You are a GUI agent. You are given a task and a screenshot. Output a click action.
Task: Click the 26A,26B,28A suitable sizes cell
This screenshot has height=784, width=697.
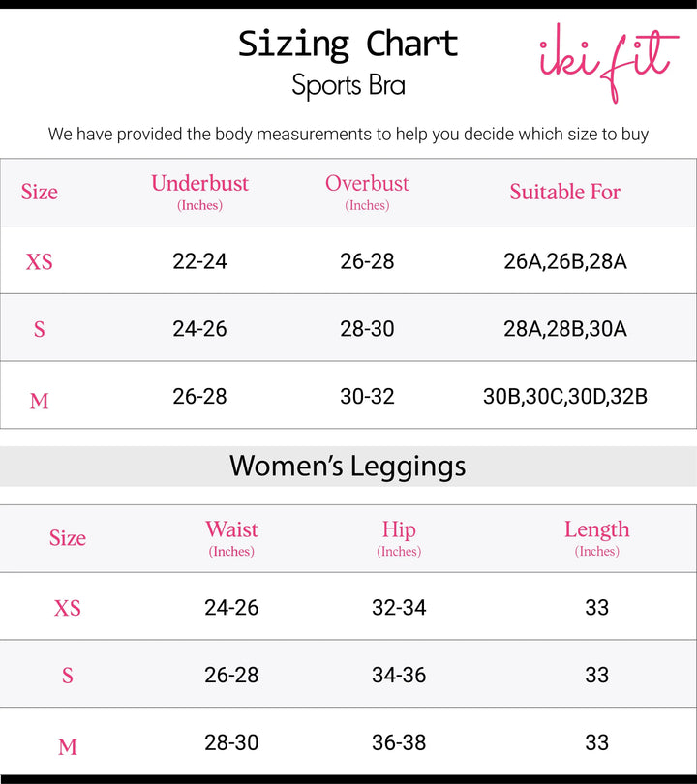click(x=565, y=261)
